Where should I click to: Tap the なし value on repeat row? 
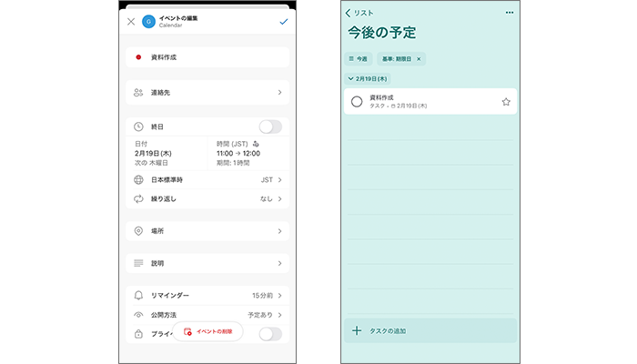[x=266, y=198]
